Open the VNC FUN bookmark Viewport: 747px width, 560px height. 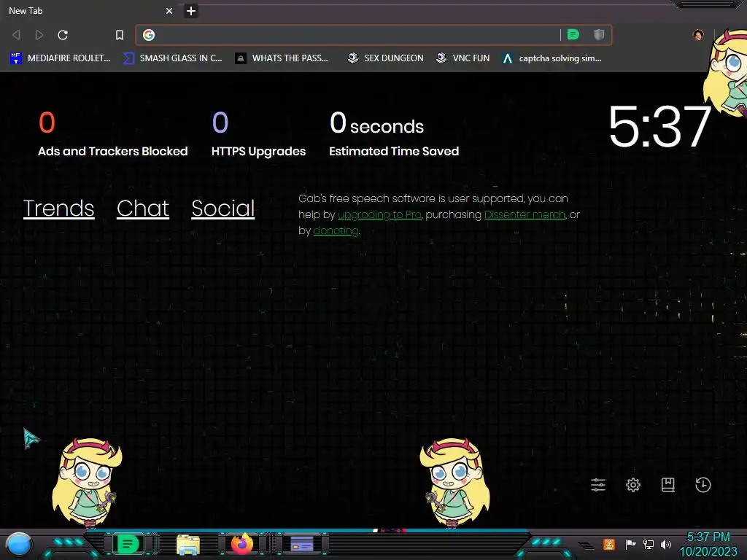point(462,58)
